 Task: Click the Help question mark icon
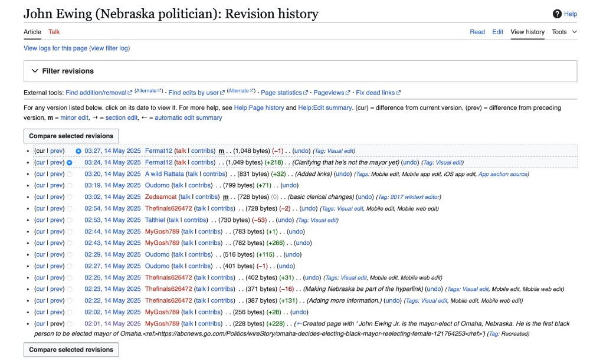pyautogui.click(x=557, y=14)
